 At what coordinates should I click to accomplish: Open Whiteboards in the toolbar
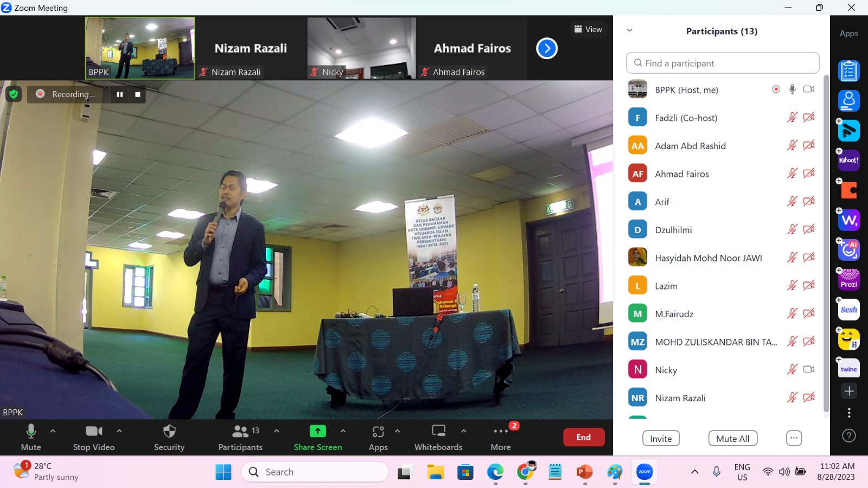pos(438,437)
